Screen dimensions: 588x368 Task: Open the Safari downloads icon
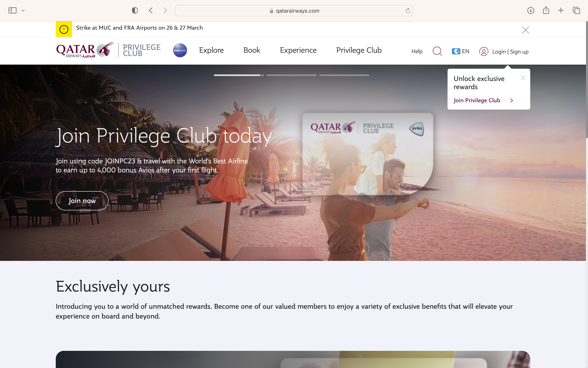pyautogui.click(x=531, y=10)
